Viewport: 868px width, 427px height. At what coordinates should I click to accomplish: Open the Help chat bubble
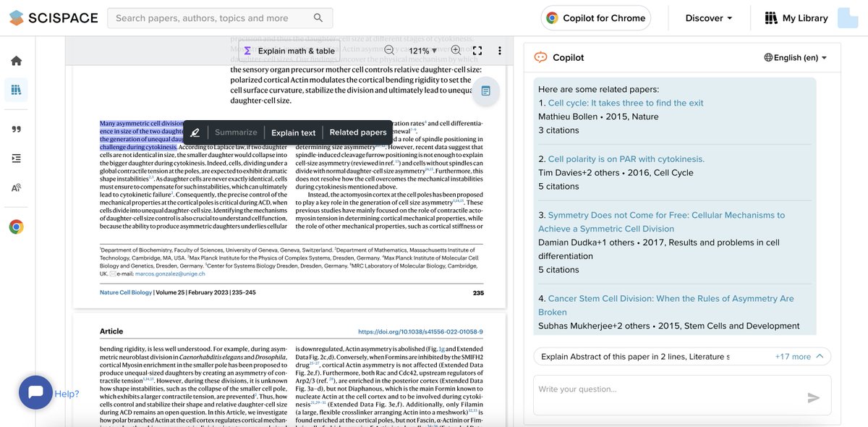[37, 392]
